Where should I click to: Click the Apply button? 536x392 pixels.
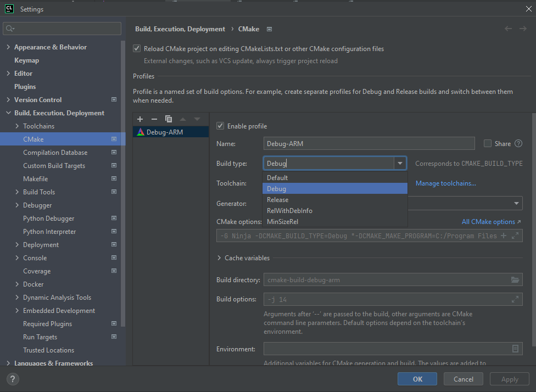click(x=509, y=379)
